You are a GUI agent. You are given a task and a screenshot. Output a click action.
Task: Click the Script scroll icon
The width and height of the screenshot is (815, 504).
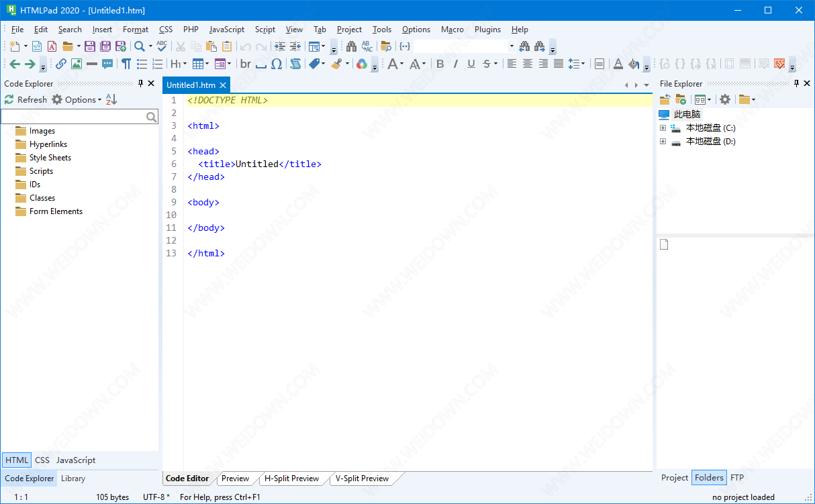pyautogui.click(x=295, y=64)
